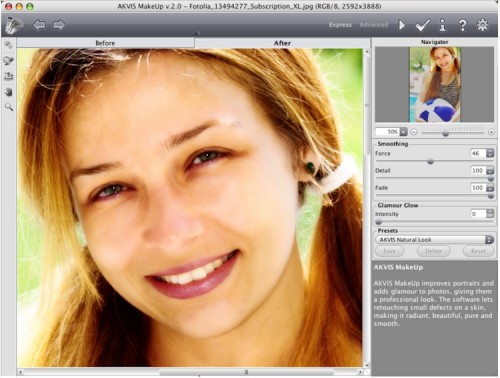Image resolution: width=500 pixels, height=378 pixels.
Task: Switch to the Before tab
Action: point(105,43)
